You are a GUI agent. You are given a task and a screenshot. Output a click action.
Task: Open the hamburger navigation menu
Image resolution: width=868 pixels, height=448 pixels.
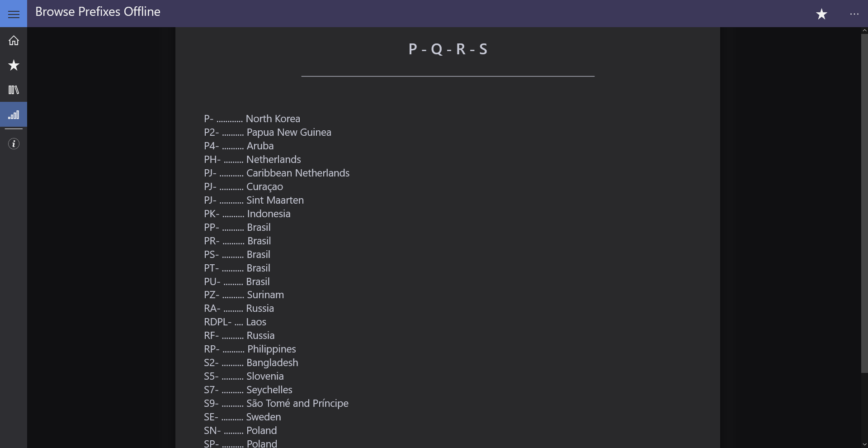14,14
